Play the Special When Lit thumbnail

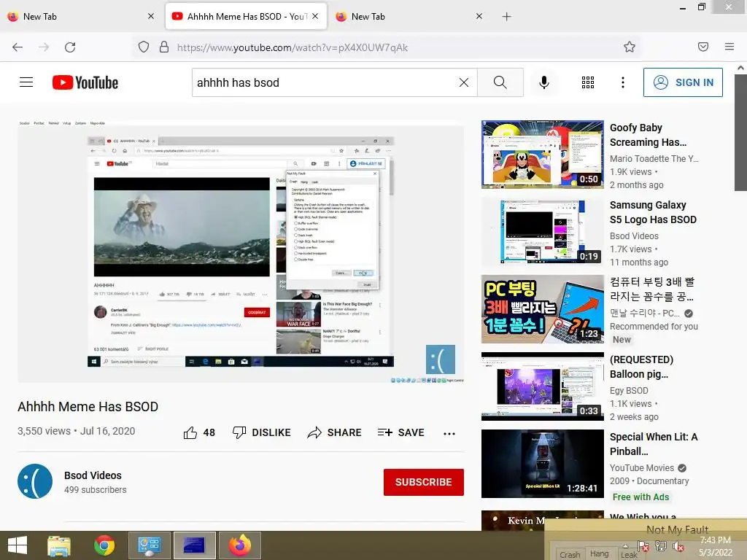[542, 463]
